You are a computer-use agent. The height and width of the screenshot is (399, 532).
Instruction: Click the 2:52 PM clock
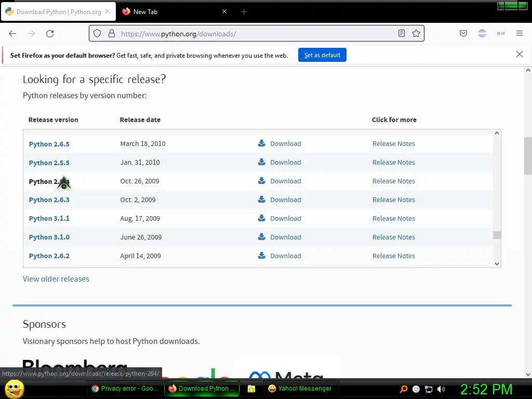pos(486,389)
